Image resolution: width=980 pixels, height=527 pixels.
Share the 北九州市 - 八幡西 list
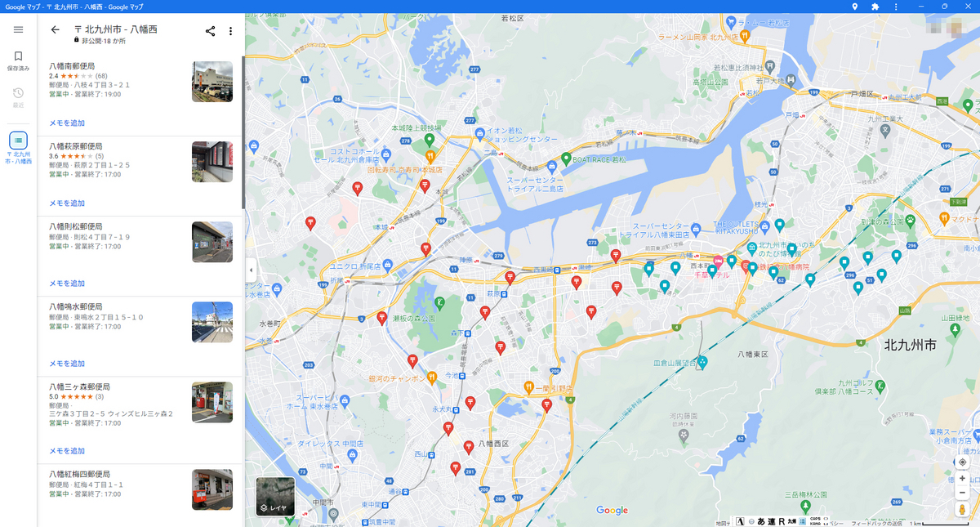210,31
